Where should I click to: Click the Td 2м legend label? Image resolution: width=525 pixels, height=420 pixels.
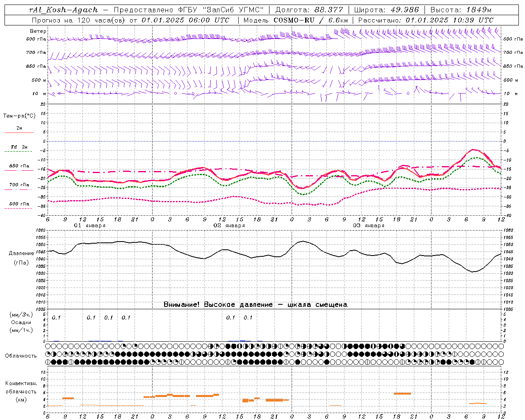[19, 147]
